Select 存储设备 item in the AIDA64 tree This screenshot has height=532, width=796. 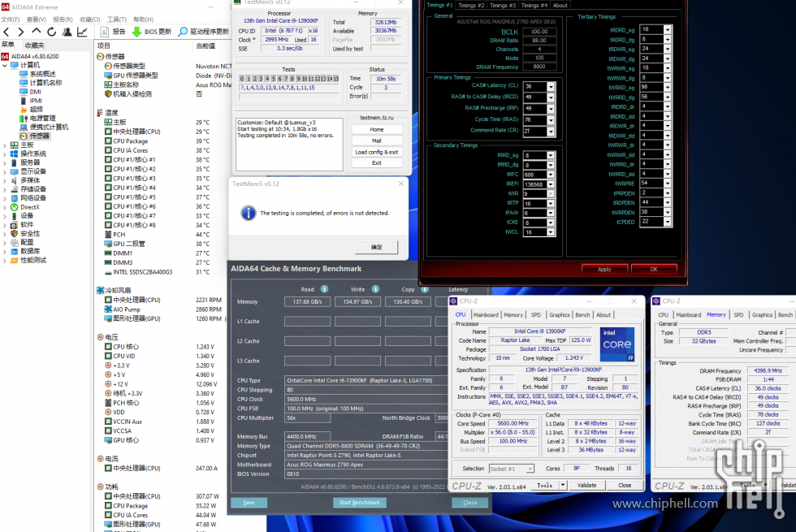28,188
